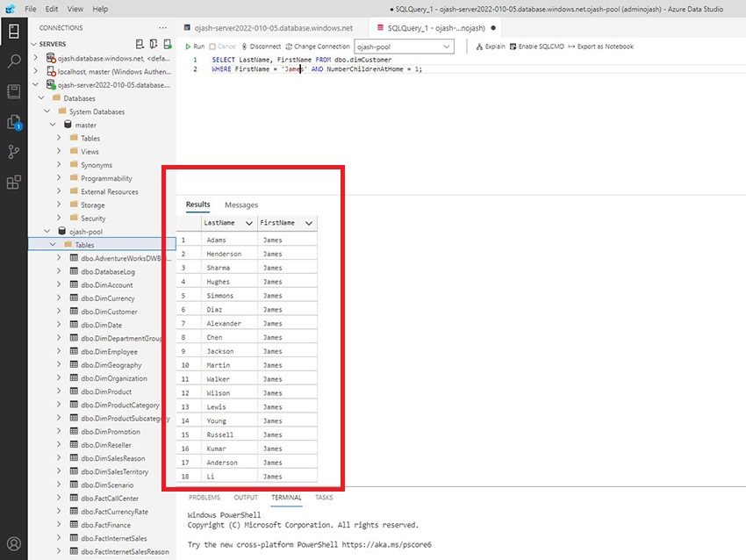Export the query as Notebook
The height and width of the screenshot is (560, 746).
601,47
